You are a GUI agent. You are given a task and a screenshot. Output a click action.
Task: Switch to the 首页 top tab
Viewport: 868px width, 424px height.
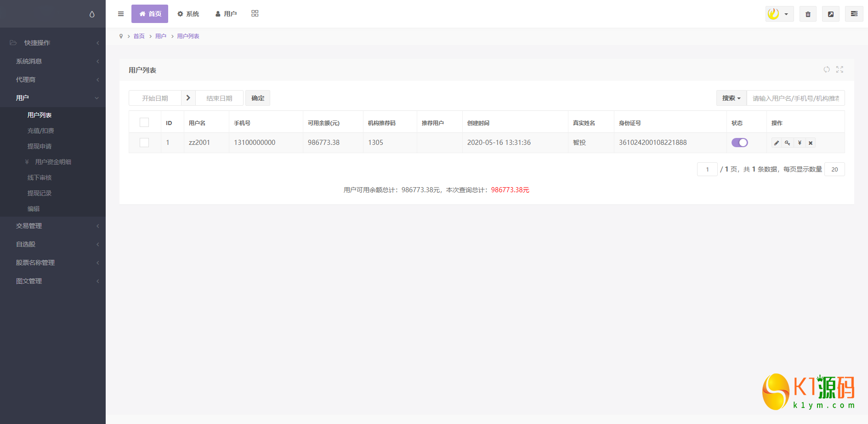(150, 14)
